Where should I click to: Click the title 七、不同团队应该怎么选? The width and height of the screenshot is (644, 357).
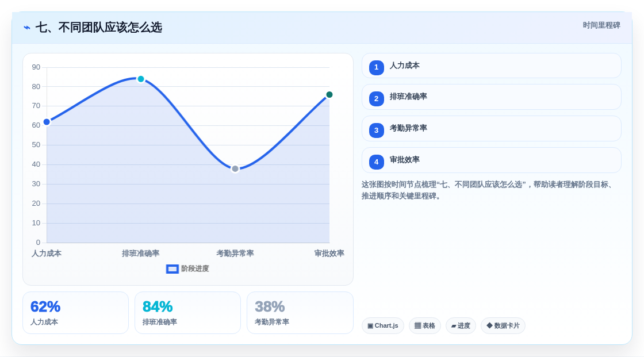(99, 28)
